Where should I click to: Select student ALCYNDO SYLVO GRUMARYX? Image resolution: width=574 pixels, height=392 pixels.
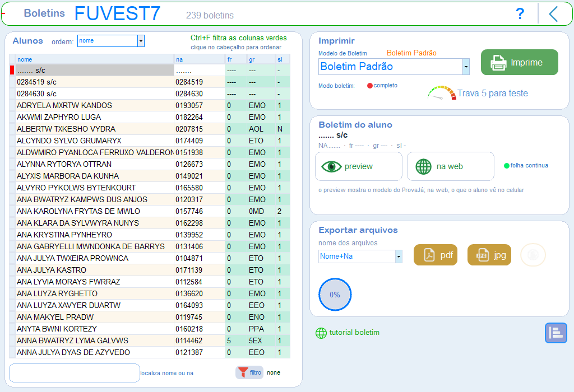tap(94, 141)
